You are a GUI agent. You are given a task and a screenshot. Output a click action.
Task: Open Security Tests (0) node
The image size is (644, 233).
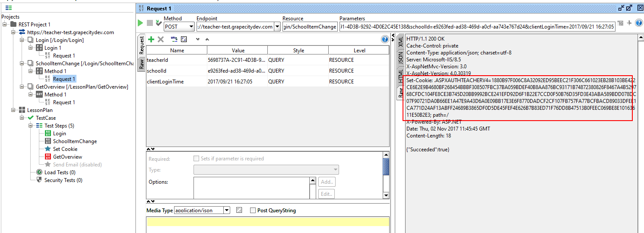click(63, 180)
